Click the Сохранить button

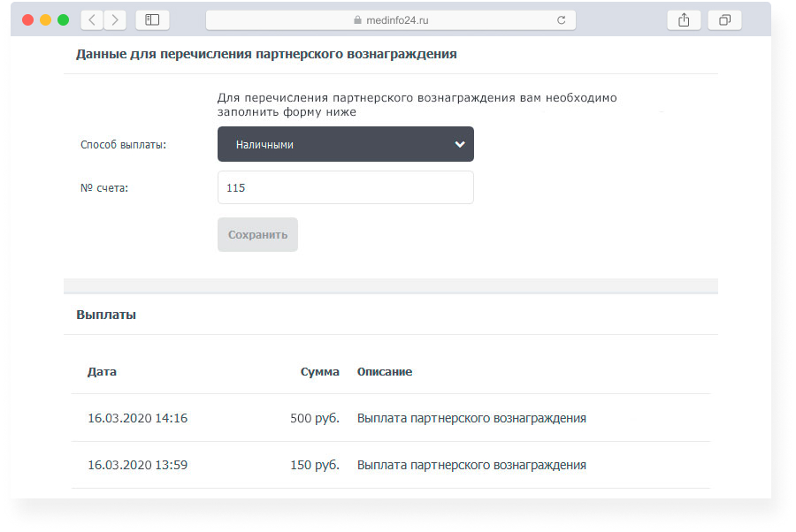[x=258, y=235]
